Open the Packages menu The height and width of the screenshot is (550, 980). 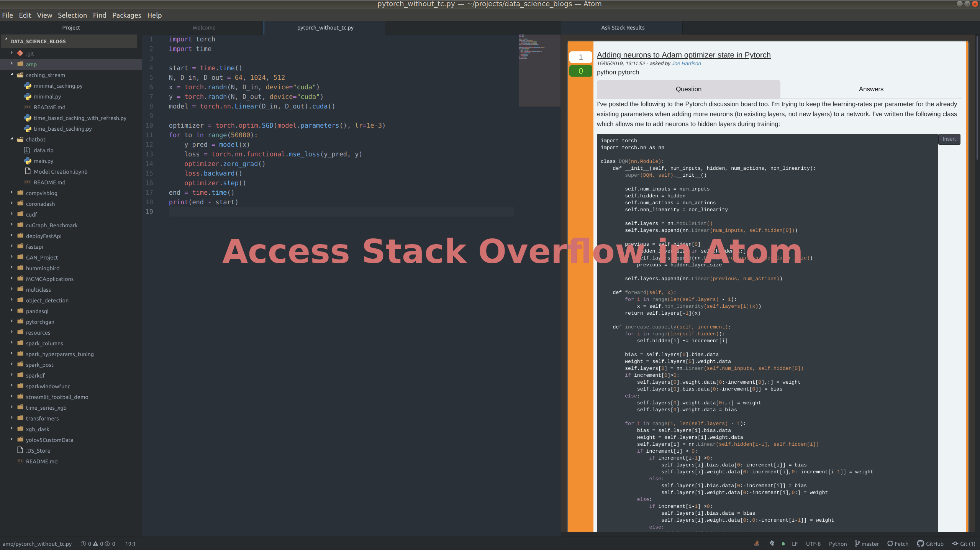127,15
